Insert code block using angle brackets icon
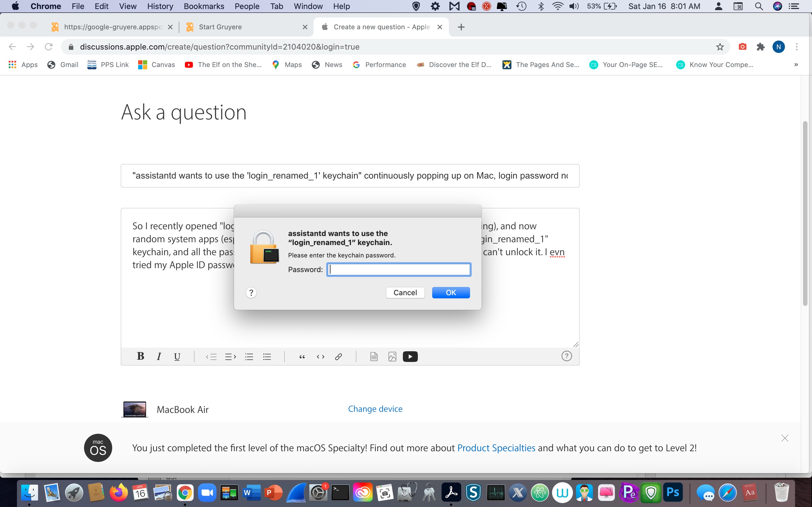The height and width of the screenshot is (507, 812). [x=321, y=356]
